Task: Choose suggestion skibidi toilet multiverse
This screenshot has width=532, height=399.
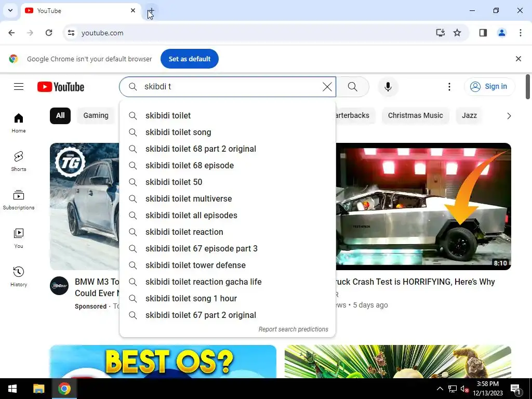Action: point(228,199)
